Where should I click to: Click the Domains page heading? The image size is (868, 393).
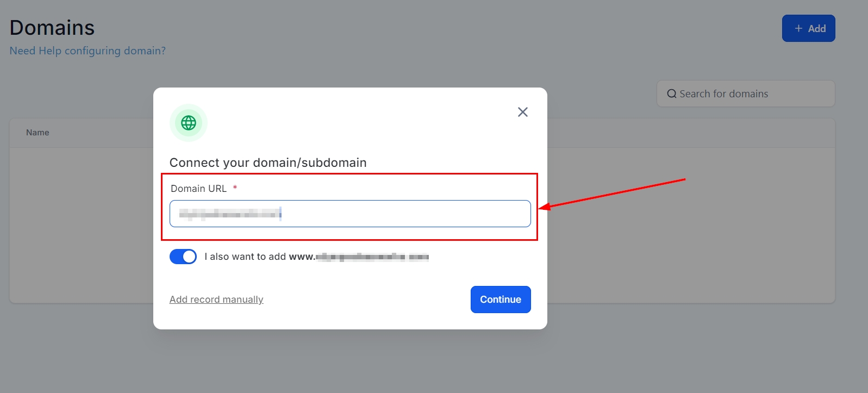[52, 28]
